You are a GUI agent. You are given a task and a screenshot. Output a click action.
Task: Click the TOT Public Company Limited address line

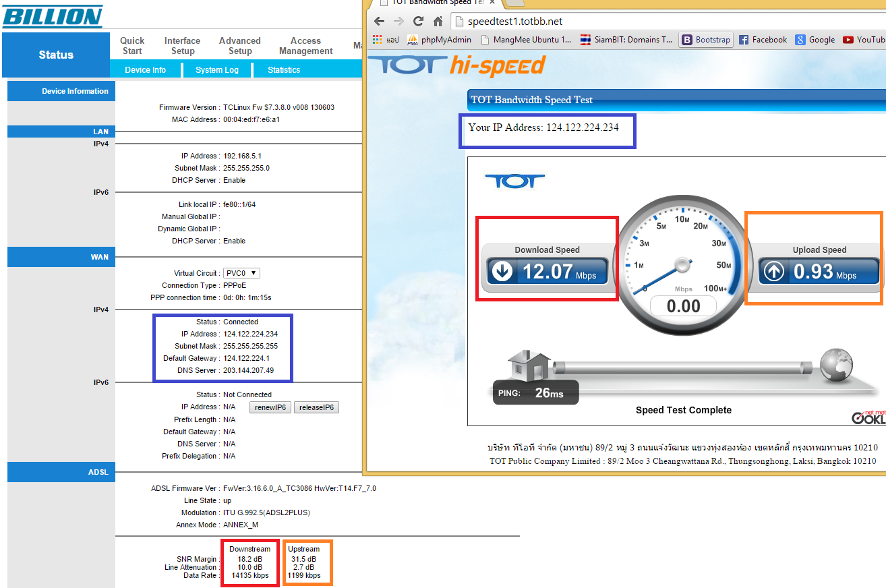683,461
